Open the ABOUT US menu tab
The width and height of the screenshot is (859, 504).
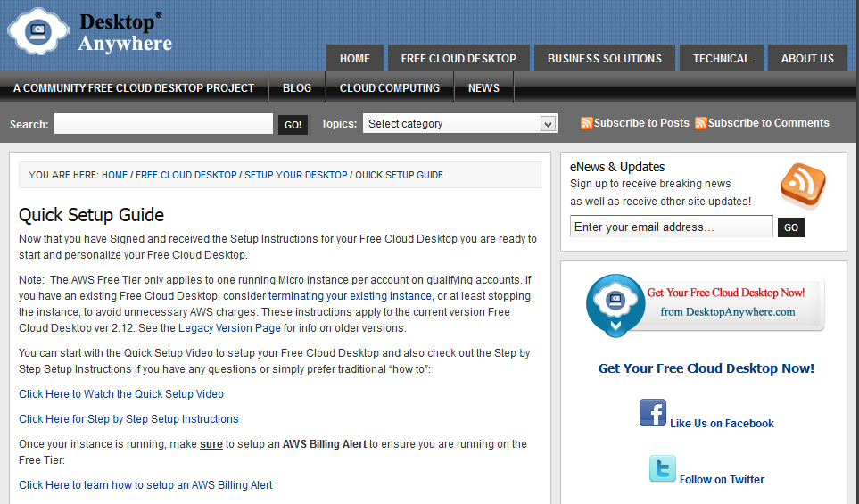pyautogui.click(x=807, y=59)
